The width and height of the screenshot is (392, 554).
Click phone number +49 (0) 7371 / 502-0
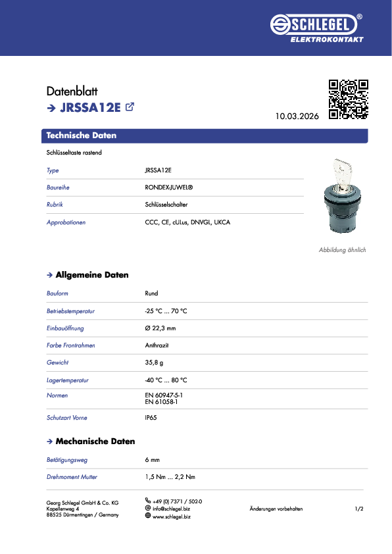[x=178, y=501]
